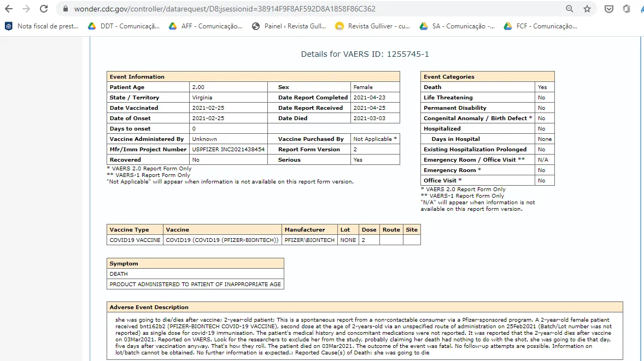644x361 pixels.
Task: Select the 'PFIZER\BIONTECH' manufacturer cell
Action: (309, 240)
